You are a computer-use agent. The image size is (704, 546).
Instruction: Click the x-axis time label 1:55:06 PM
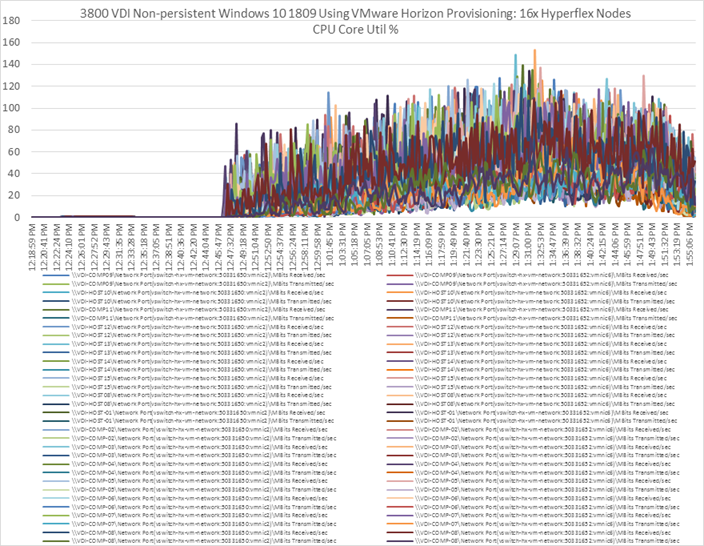[x=691, y=247]
